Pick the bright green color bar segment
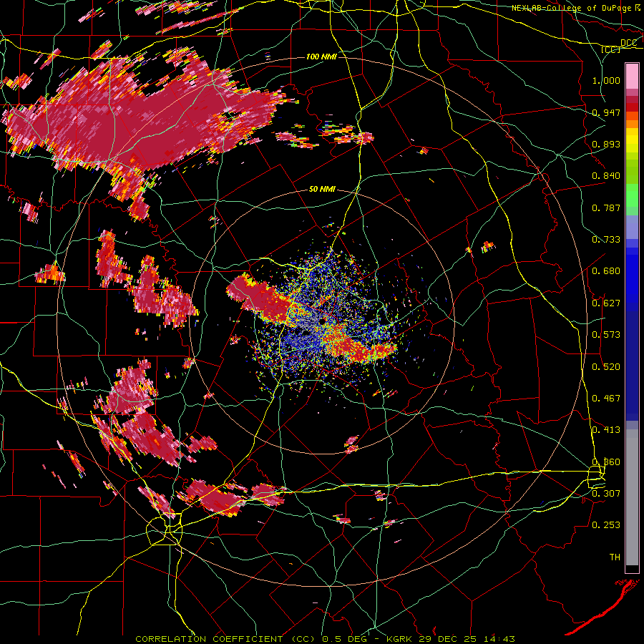This screenshot has height=644, width=644. [x=632, y=195]
